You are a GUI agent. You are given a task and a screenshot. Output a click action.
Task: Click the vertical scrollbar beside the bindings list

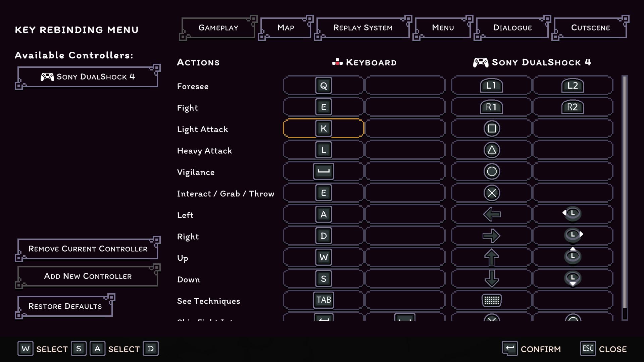[x=624, y=195]
